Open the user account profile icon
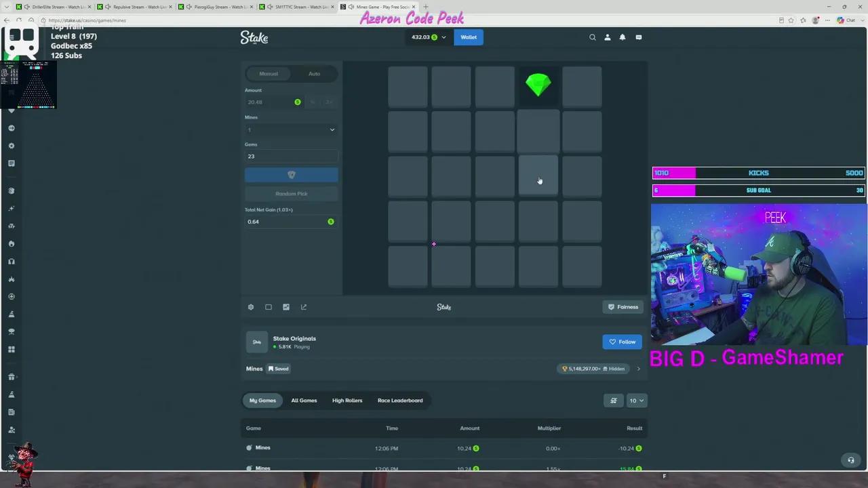868x488 pixels. click(x=608, y=37)
